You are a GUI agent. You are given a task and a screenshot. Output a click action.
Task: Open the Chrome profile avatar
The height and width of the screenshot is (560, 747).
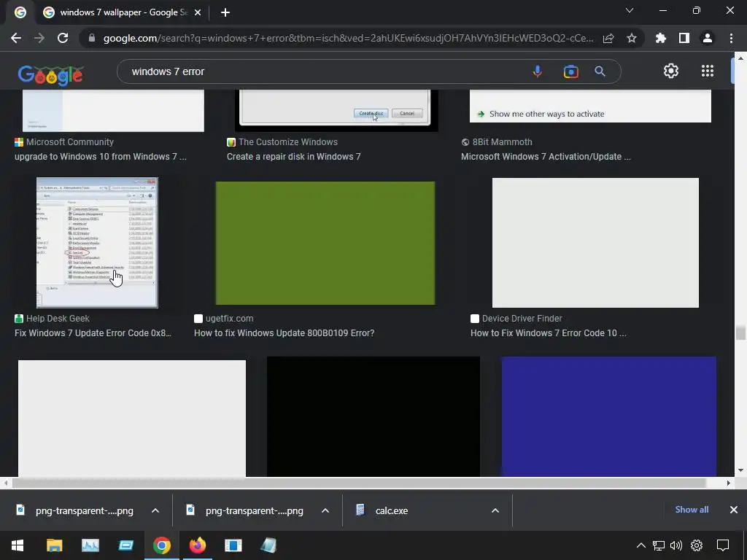point(708,38)
